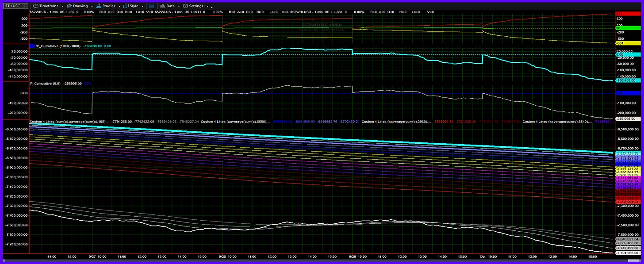Click the yellow -861 price axis tag
Viewport: 644px width, 264px height.
pos(628,43)
